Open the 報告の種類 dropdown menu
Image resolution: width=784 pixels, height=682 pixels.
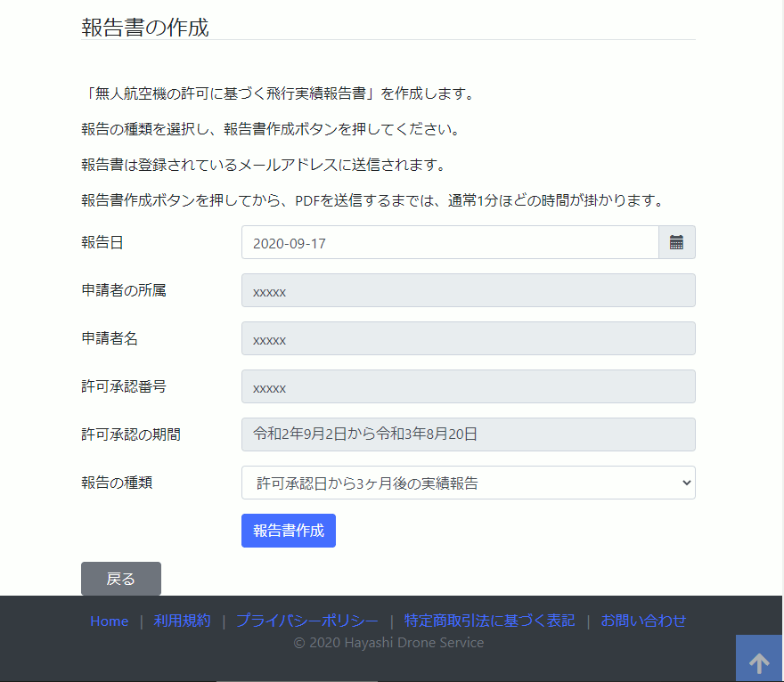click(468, 482)
